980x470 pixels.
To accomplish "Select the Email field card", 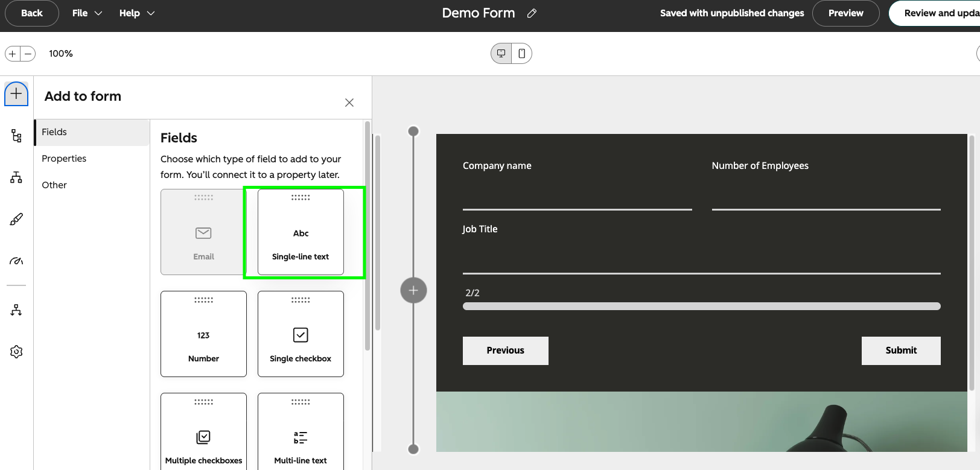I will pos(203,232).
